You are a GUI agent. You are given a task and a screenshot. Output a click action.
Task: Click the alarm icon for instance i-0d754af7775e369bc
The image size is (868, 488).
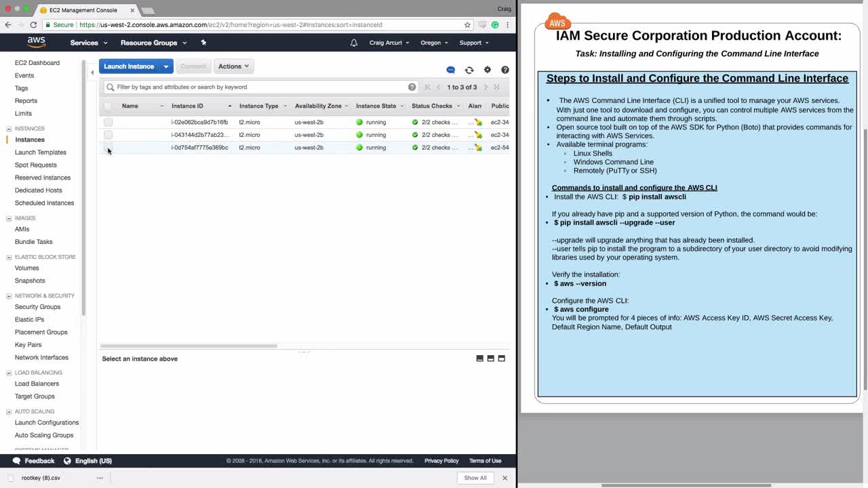[x=478, y=147]
